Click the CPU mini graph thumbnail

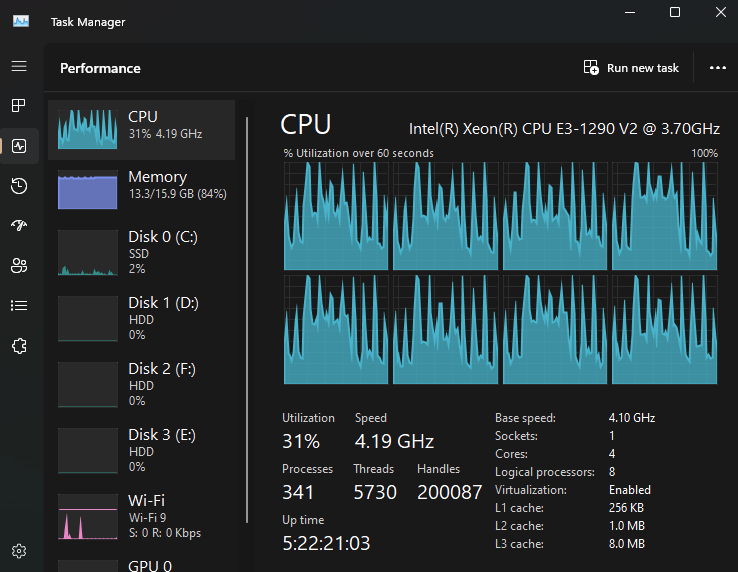[x=88, y=129]
